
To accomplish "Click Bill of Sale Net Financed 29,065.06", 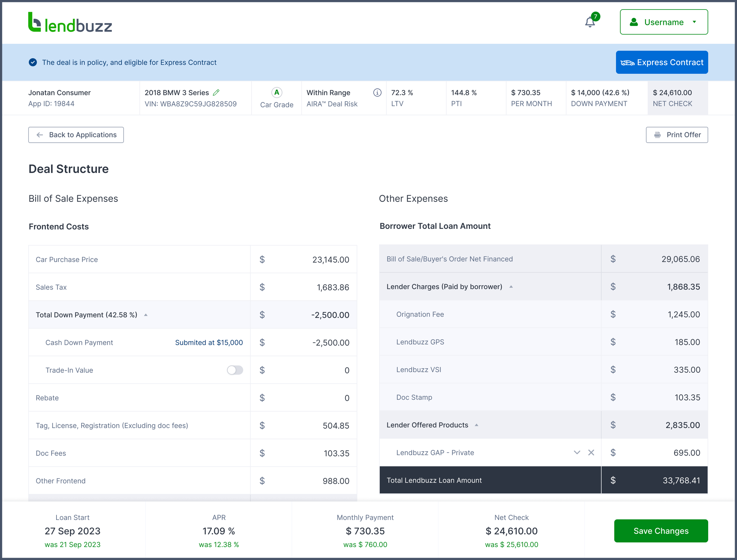I will (681, 259).
